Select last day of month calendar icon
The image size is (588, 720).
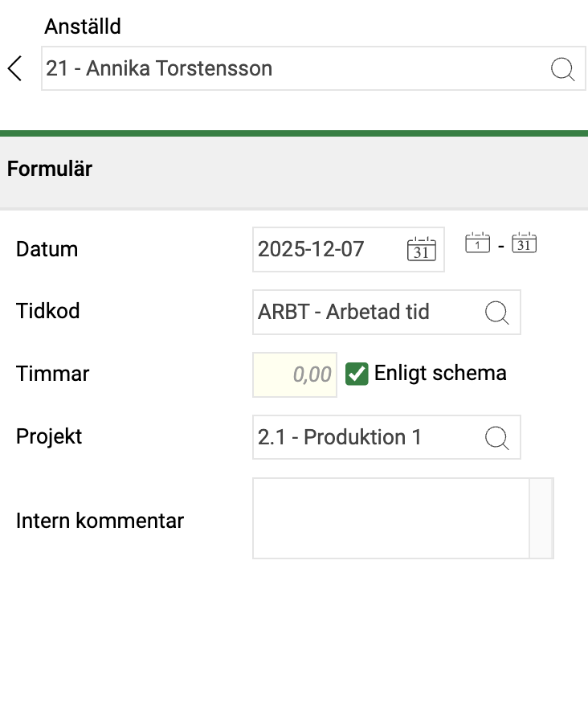[525, 243]
